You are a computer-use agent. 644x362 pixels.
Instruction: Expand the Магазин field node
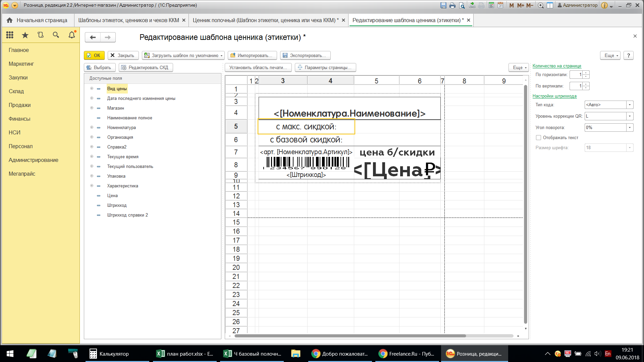click(x=92, y=108)
